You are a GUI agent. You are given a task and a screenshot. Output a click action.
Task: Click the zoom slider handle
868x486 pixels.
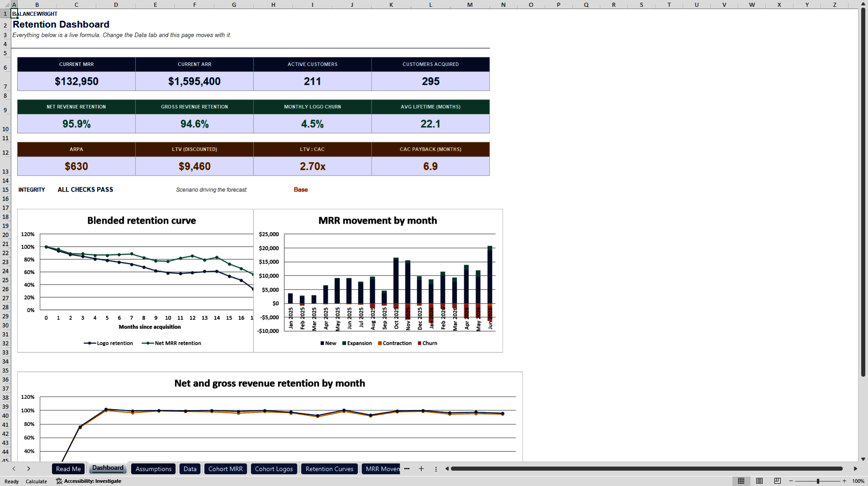pos(818,481)
